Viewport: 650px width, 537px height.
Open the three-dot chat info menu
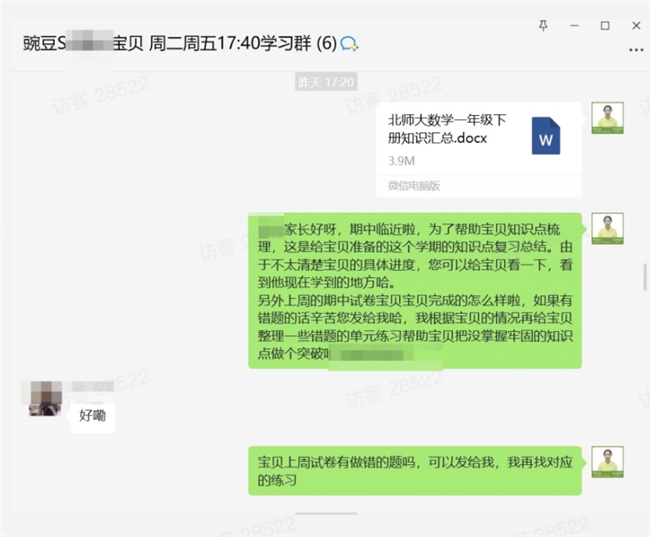[x=636, y=50]
